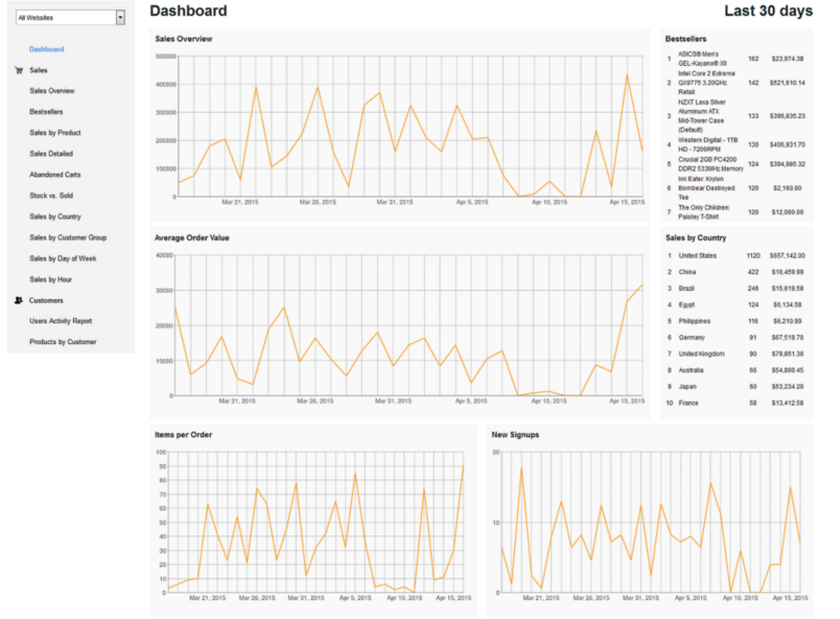Click Australia in country list
The height and width of the screenshot is (619, 840).
[691, 370]
